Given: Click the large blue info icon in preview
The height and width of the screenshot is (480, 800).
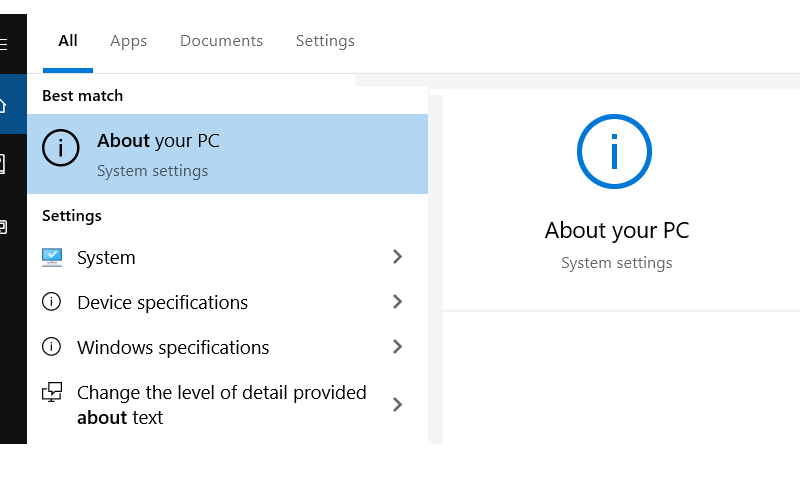Looking at the screenshot, I should (x=614, y=151).
